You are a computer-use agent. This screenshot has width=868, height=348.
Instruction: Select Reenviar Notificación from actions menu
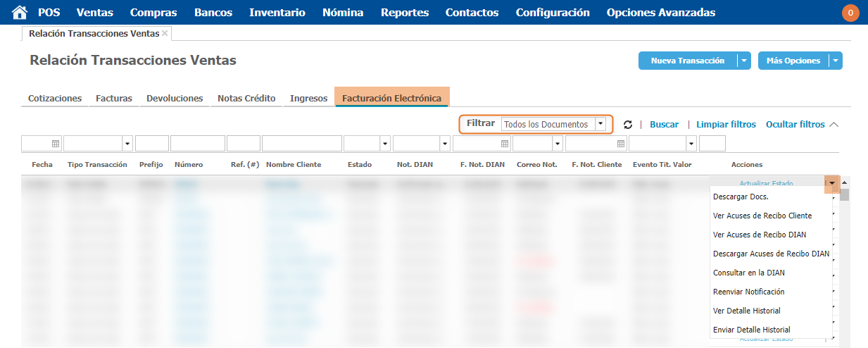[x=748, y=292]
